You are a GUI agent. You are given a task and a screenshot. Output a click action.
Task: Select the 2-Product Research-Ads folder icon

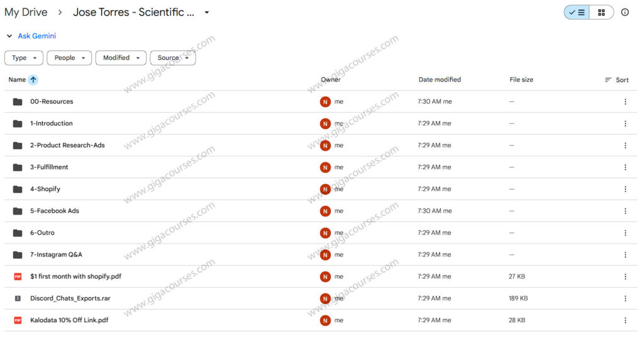pyautogui.click(x=17, y=145)
